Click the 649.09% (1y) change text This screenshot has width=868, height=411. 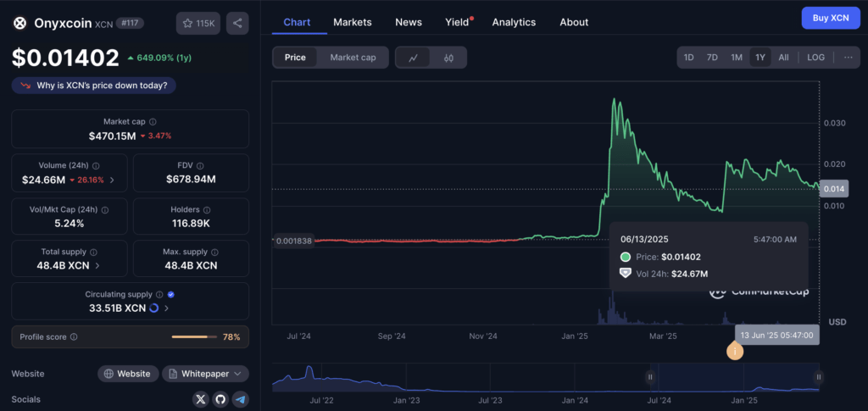[x=164, y=58]
